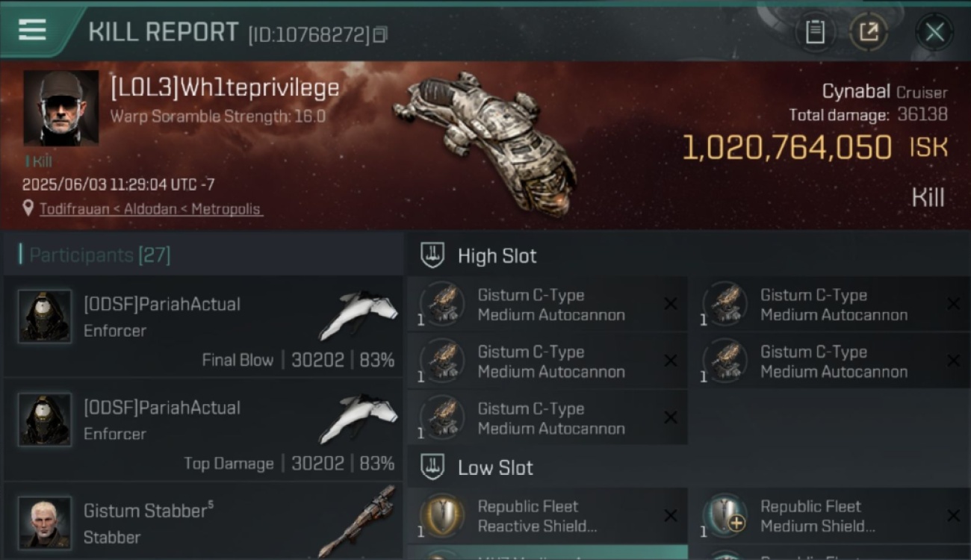Viewport: 971px width, 560px height.
Task: Click the share kill report icon
Action: point(868,32)
